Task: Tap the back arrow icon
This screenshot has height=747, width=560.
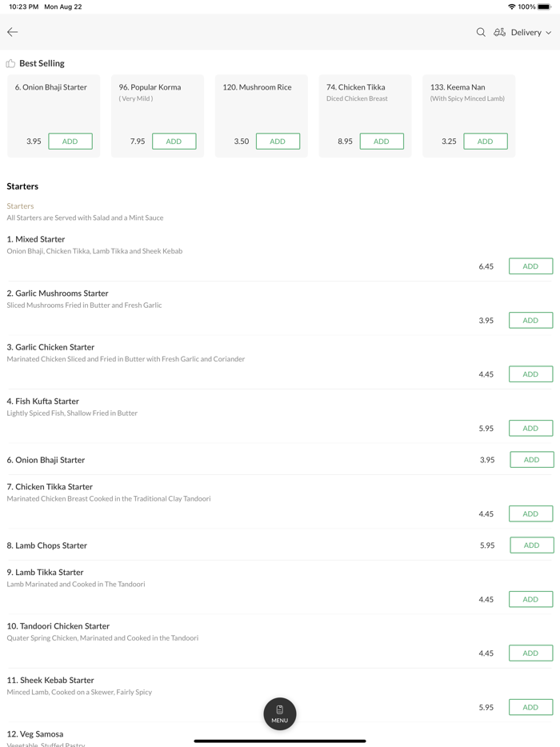Action: tap(13, 32)
